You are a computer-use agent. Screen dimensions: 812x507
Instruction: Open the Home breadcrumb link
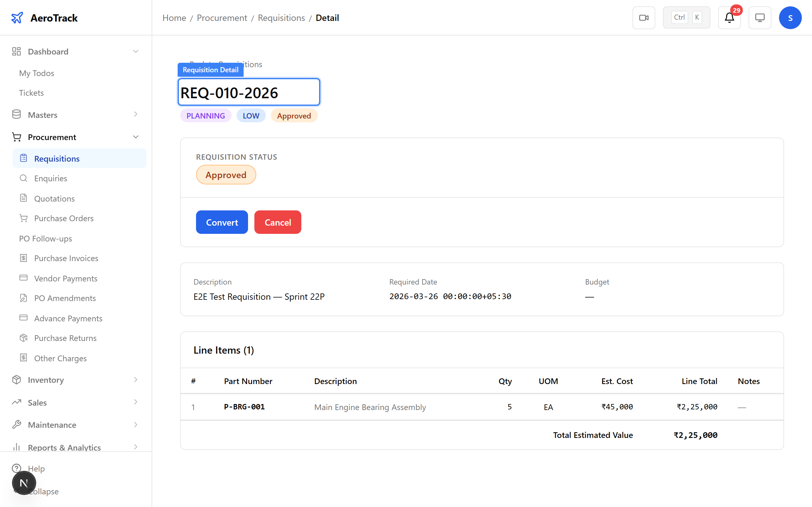[x=174, y=17]
